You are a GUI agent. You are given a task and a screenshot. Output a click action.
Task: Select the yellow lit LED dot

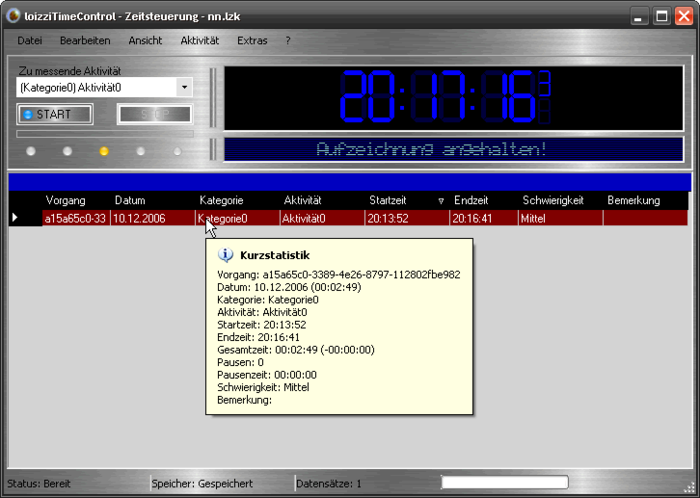click(x=104, y=151)
